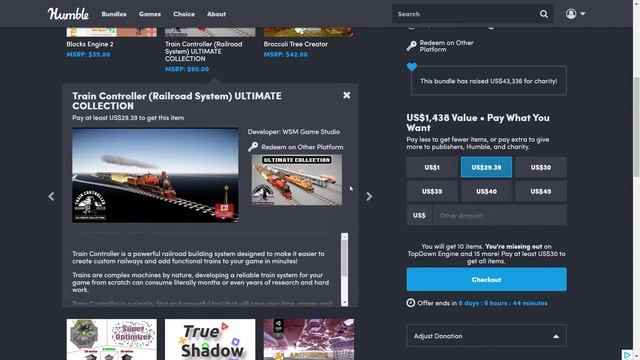The height and width of the screenshot is (360, 640).
Task: Select the US$35 price tier
Action: tap(432, 191)
